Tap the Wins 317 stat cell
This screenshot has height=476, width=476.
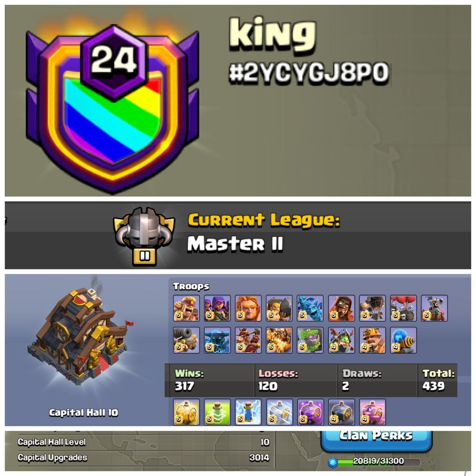pos(209,380)
